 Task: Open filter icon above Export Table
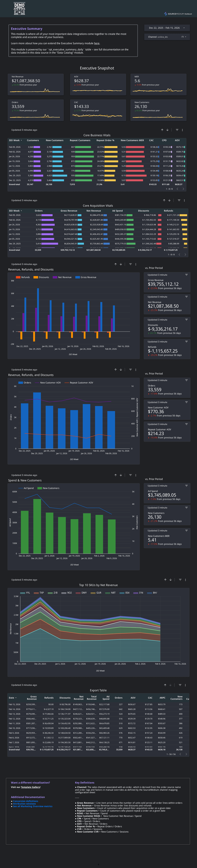(180, 685)
